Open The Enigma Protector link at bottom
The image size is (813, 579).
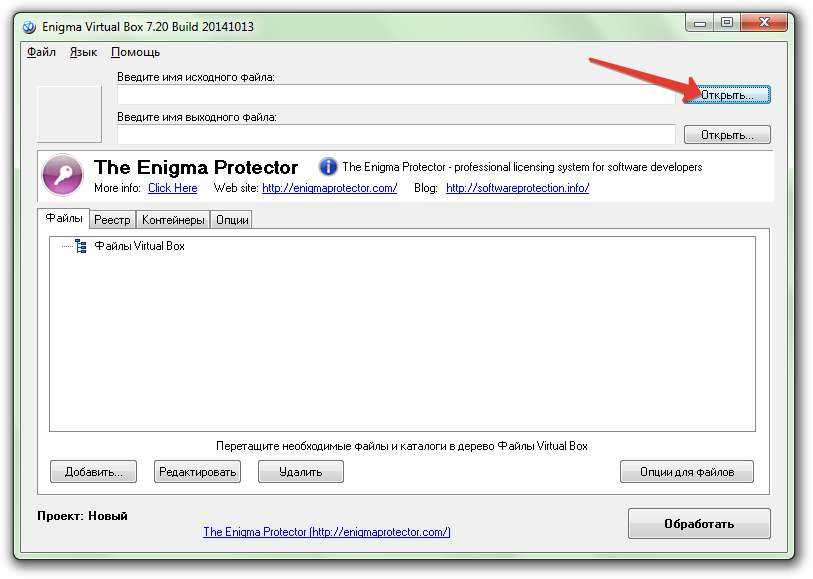(x=327, y=532)
